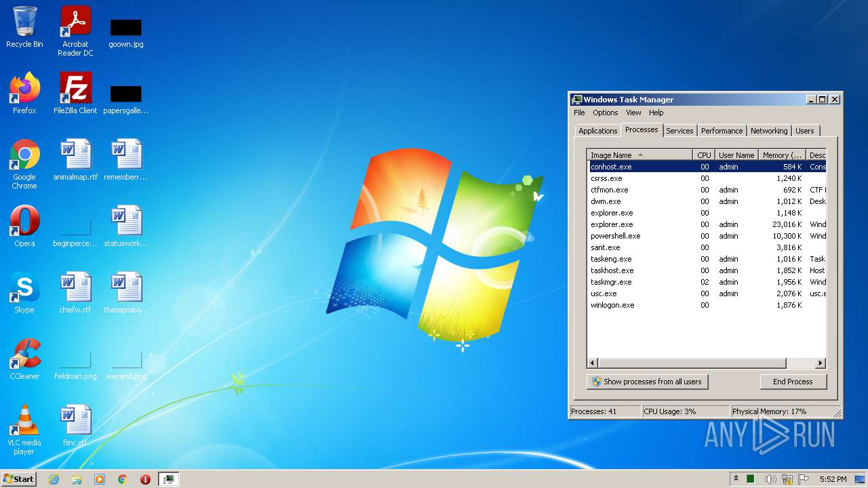Switch to the Services tab
Screen dimensions: 868x488
click(x=679, y=131)
